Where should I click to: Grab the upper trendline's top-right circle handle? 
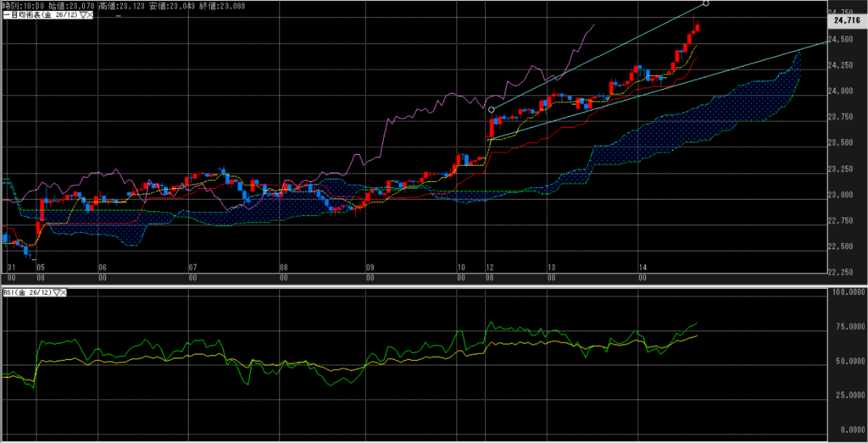(x=707, y=3)
